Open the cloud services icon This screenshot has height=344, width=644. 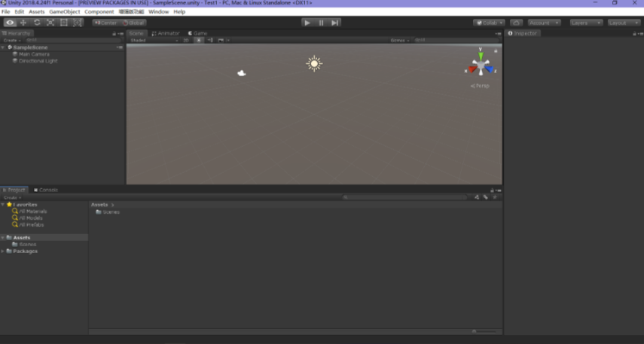(x=516, y=23)
